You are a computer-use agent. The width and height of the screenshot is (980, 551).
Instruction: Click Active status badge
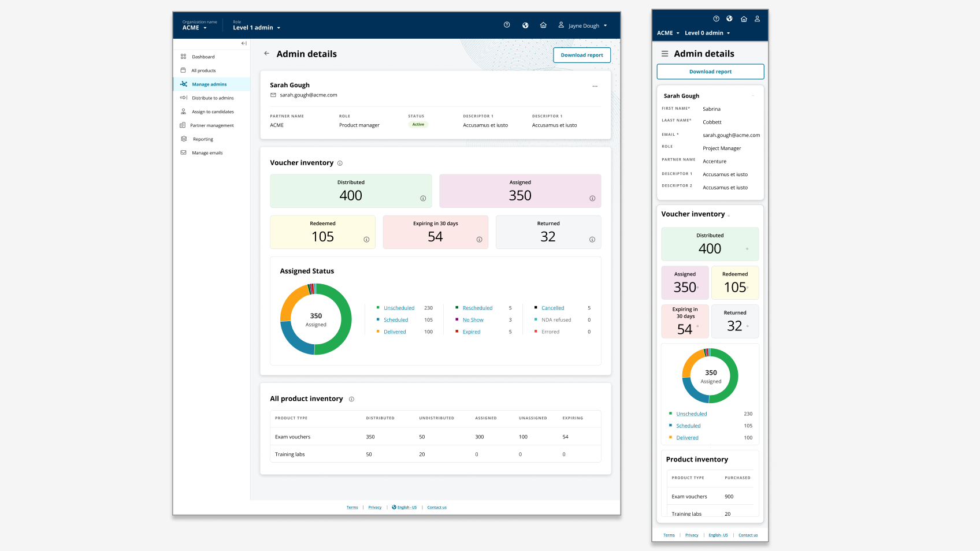pos(418,125)
